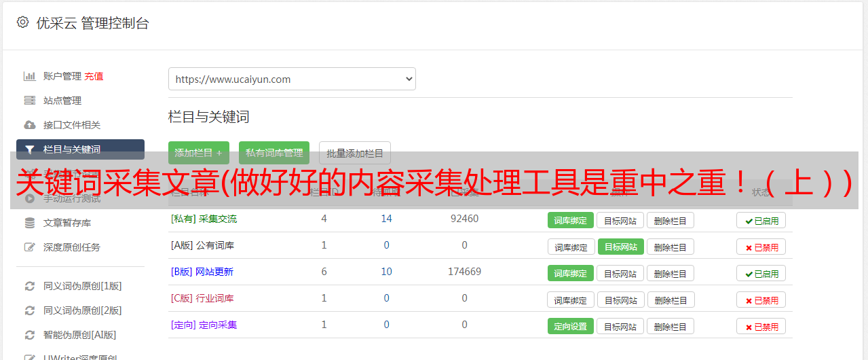Image resolution: width=868 pixels, height=360 pixels.
Task: Open the [B版] 网站更新 column link
Action: click(202, 272)
